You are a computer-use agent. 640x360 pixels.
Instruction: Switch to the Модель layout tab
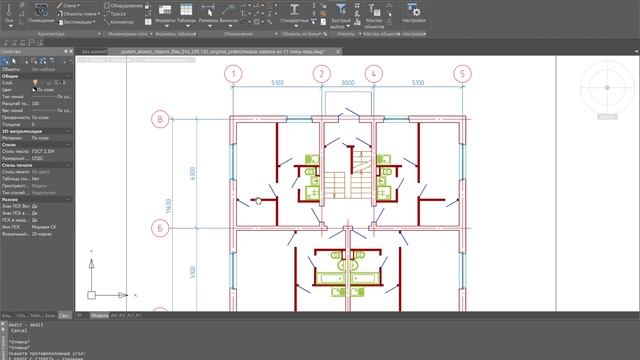point(99,316)
